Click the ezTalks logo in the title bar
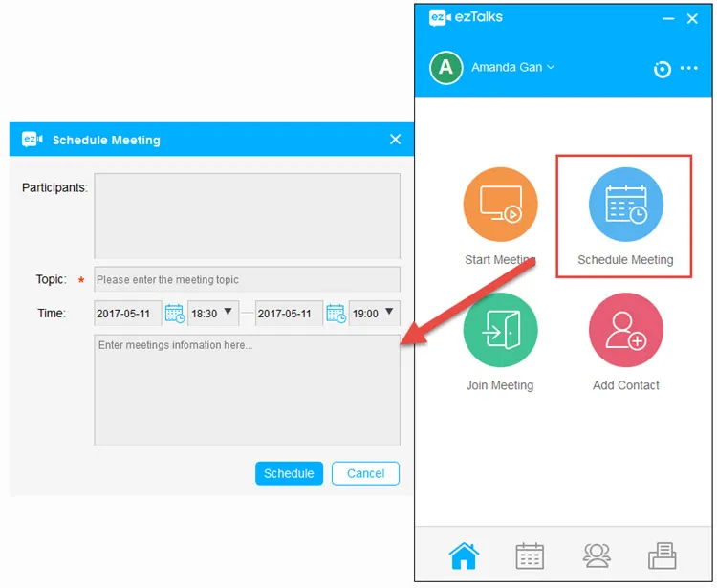 tap(466, 17)
